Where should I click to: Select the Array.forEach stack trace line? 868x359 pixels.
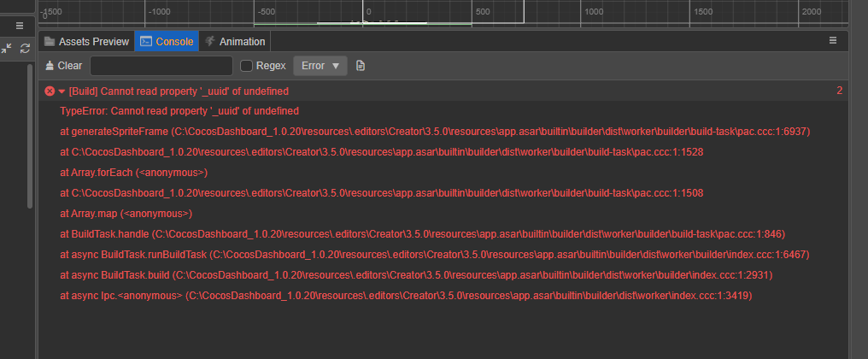tap(133, 173)
